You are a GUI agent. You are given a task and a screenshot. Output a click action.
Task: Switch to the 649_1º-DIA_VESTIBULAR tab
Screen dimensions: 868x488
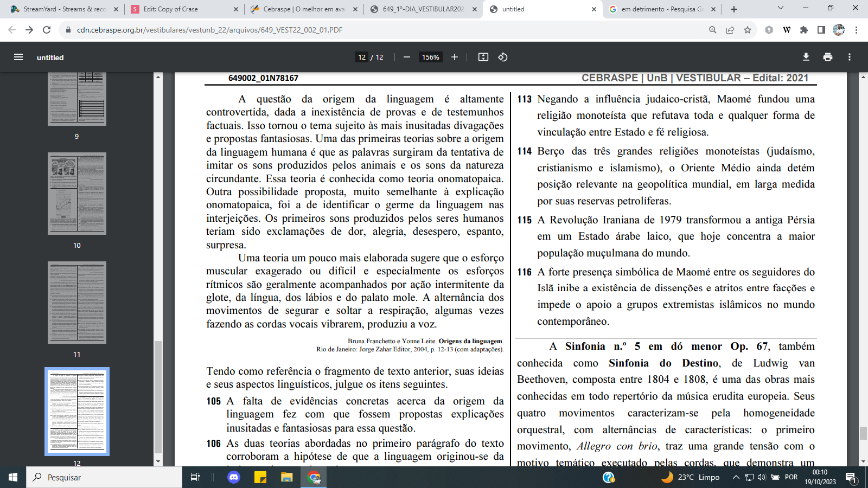coord(423,9)
